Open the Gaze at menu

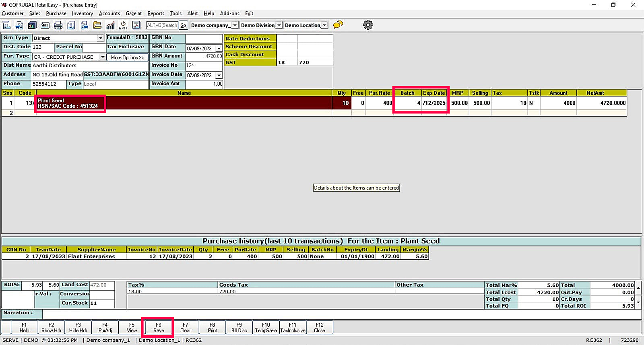[x=134, y=13]
